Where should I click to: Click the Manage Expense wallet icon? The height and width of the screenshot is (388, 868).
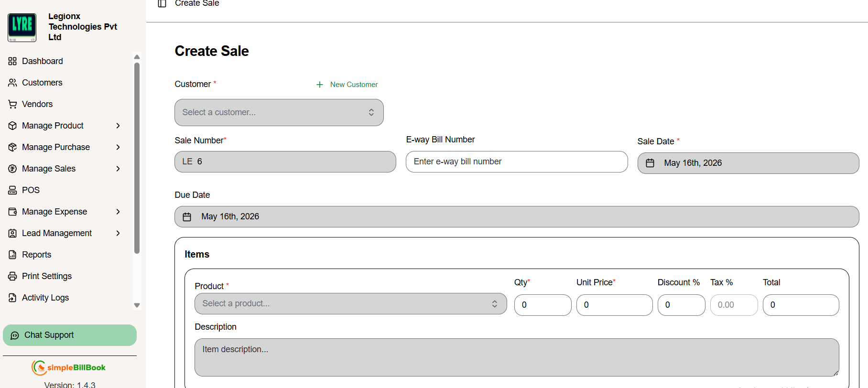pyautogui.click(x=12, y=212)
